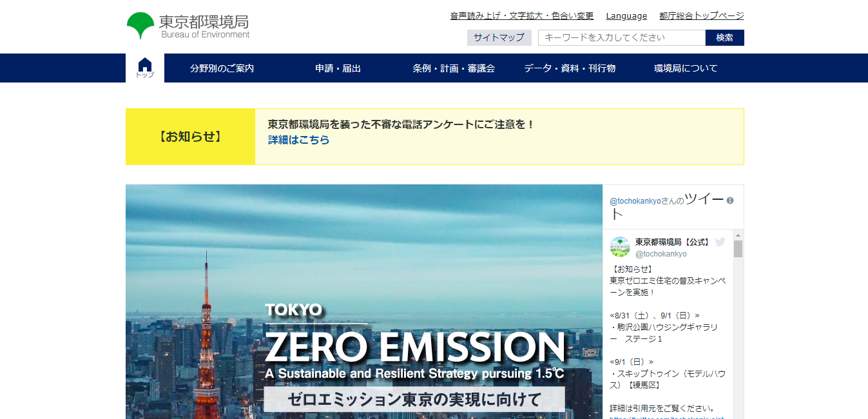
Task: Open 音声読み上げ・文字拡大・色合い変更 link
Action: pos(522,16)
